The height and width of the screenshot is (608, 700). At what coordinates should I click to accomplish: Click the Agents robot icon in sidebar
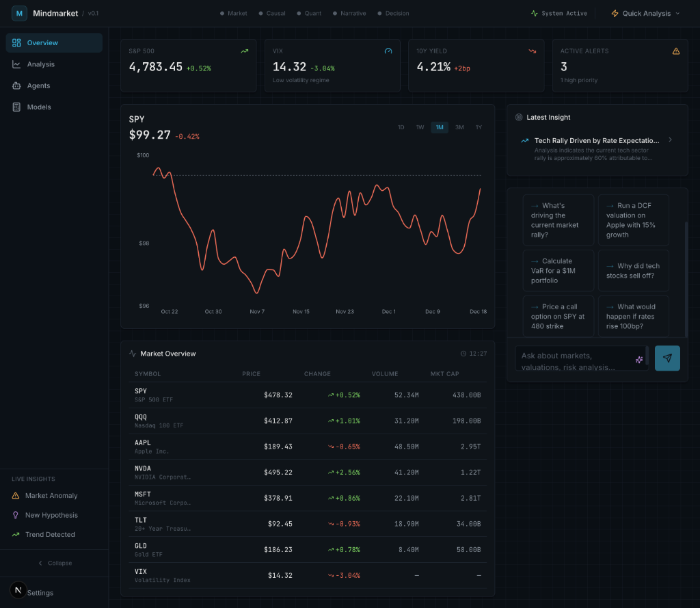click(16, 85)
